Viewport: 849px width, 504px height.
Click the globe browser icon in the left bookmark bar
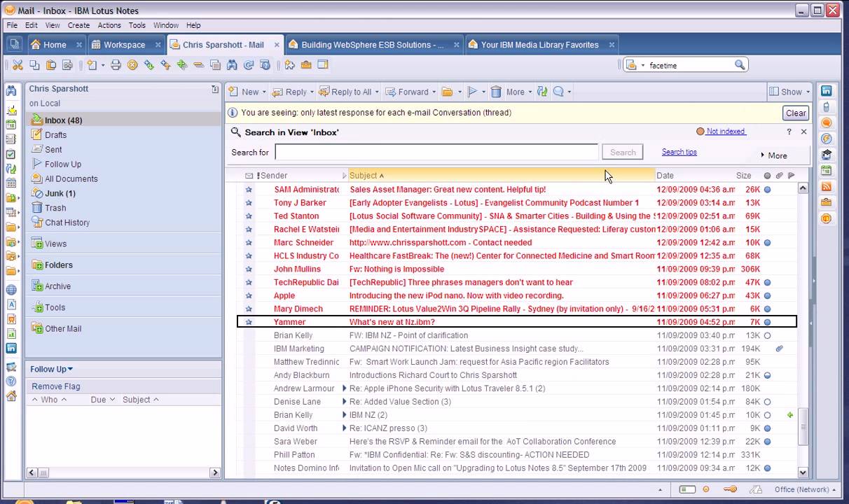pyautogui.click(x=11, y=290)
